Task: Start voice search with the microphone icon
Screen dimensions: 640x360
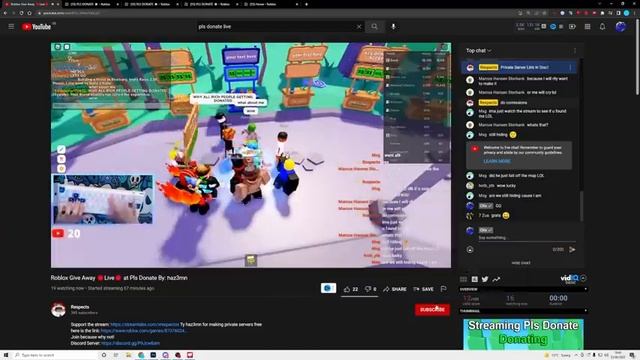Action: tap(393, 27)
